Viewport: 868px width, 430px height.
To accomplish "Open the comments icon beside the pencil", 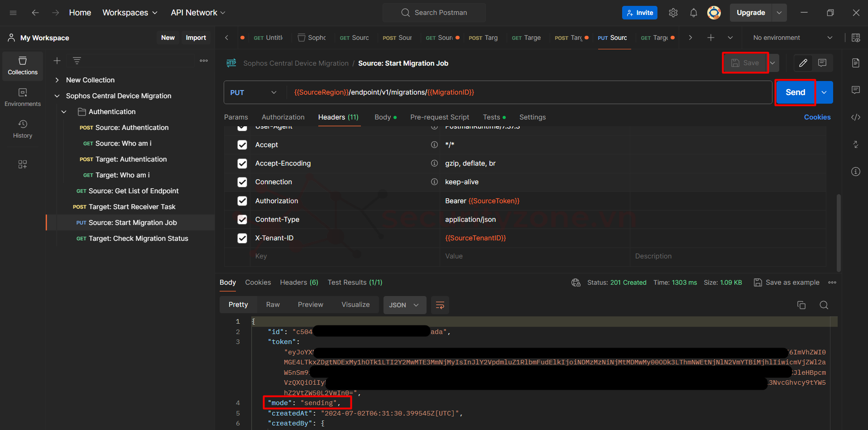I will (822, 63).
